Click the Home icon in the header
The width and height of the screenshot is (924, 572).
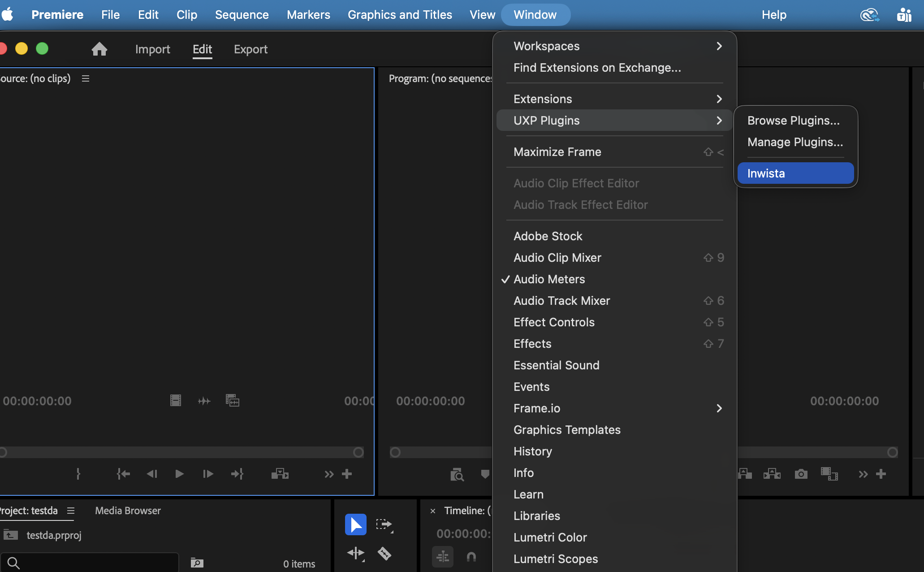[x=99, y=49]
